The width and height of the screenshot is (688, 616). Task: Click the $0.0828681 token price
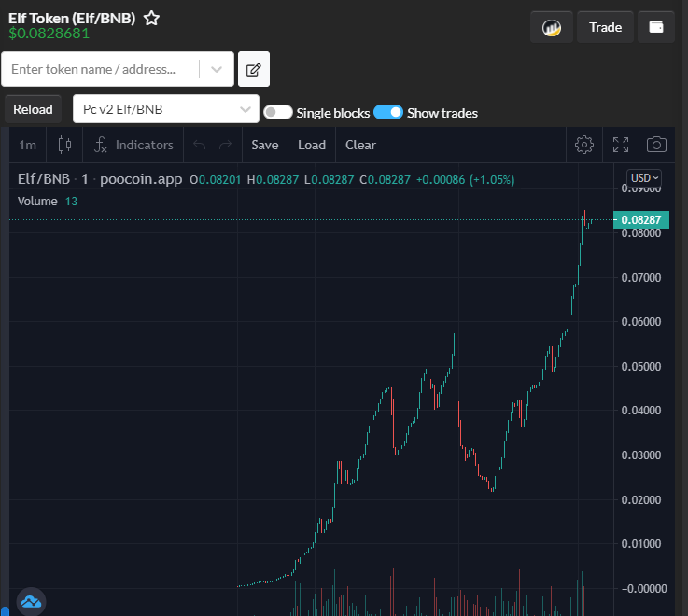click(49, 34)
